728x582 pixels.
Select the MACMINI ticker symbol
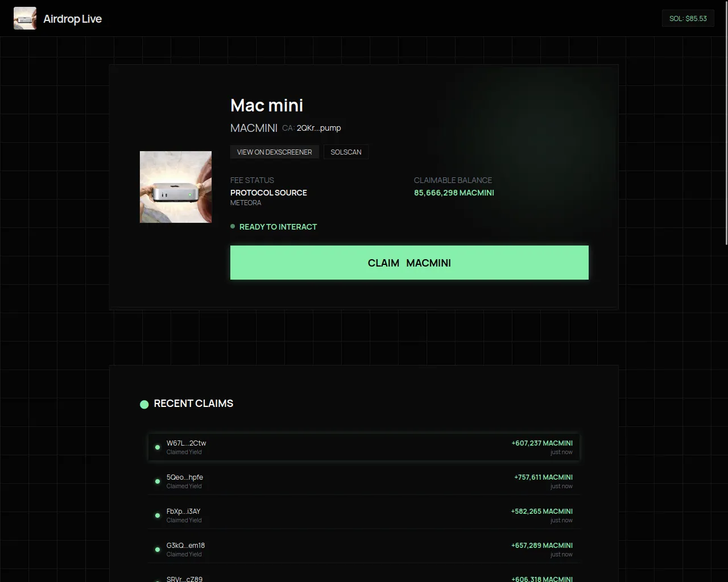[x=254, y=128]
